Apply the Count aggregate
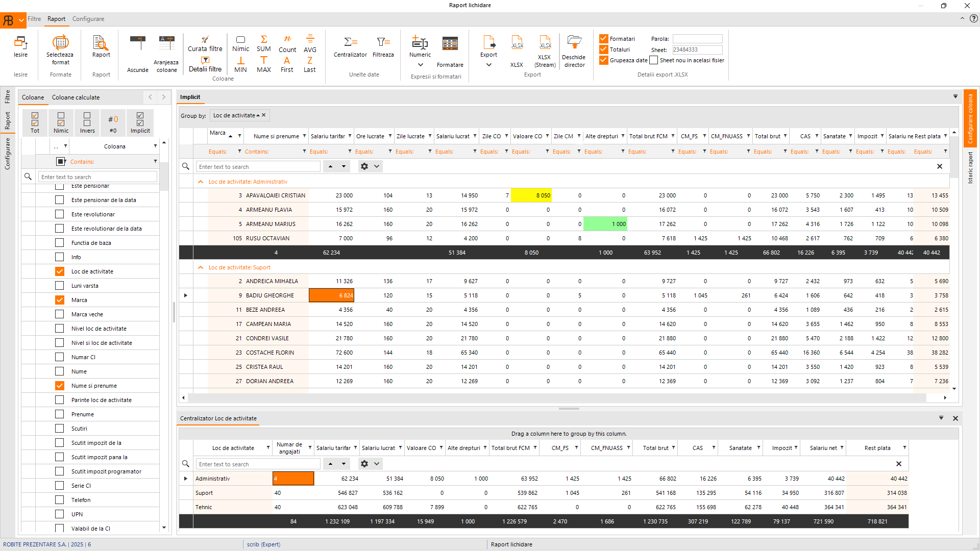Screen dimensions: 980x551 point(287,44)
